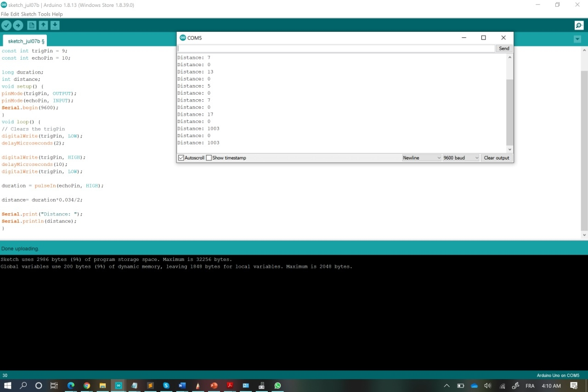Open Sublime Text from the taskbar
This screenshot has width=588, height=392.
point(150,386)
